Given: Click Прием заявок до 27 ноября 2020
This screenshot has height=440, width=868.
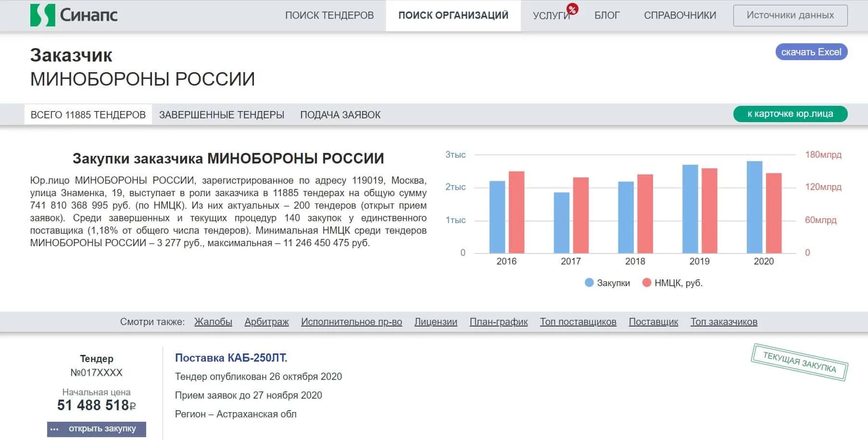Looking at the screenshot, I should click(249, 395).
